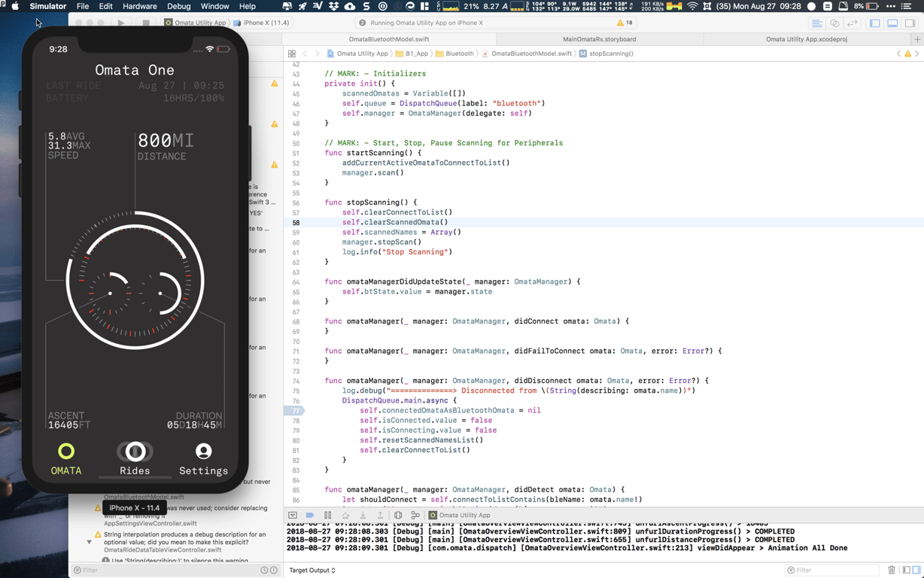Select the Omata Utility App scheme
This screenshot has height=578, width=924.
click(x=195, y=23)
